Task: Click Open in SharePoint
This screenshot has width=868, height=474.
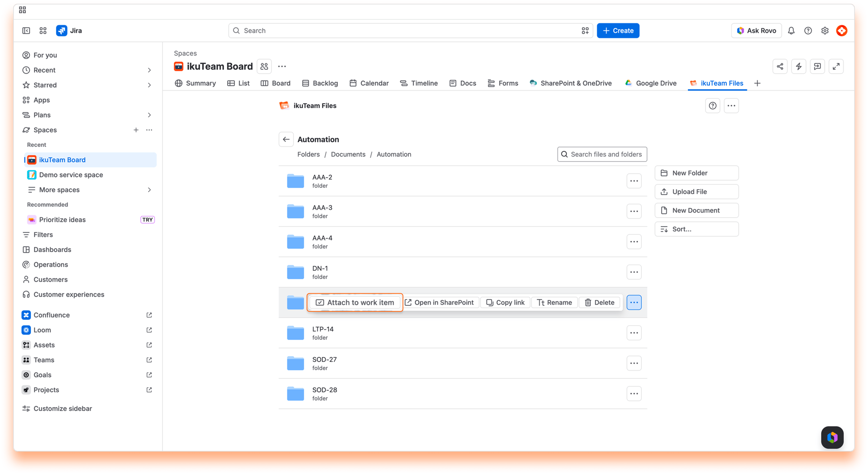Action: [439, 302]
